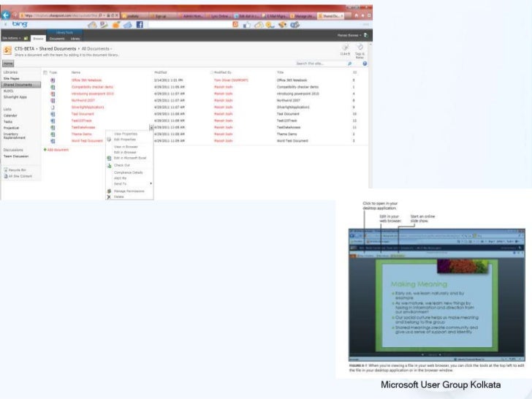Click the search magnifier icon beside Search this site
This screenshot has width=532, height=399.
coord(349,64)
